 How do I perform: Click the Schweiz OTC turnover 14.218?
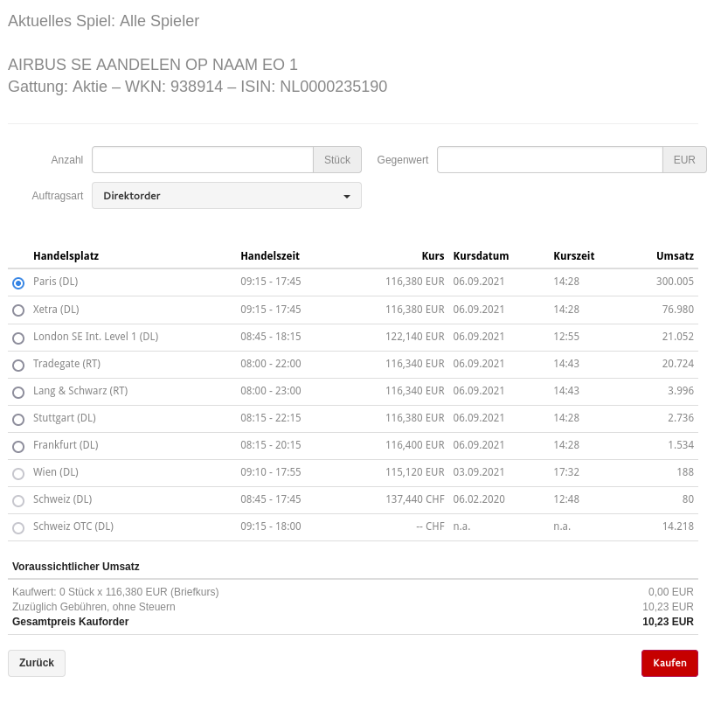coord(678,526)
